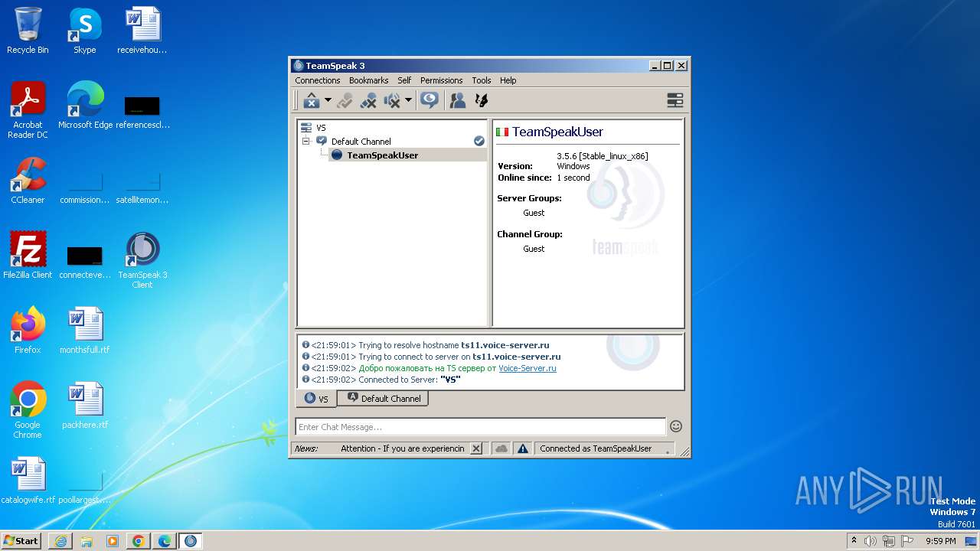Open the emoticon smiley picker
Screen dimensions: 980x551
[676, 426]
